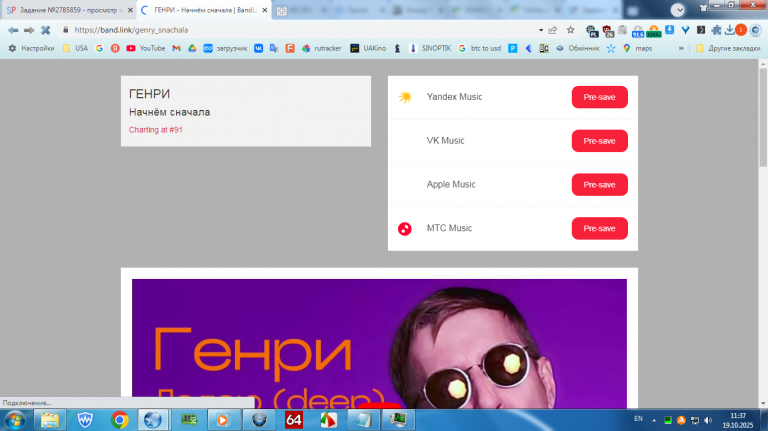768x431 pixels.
Task: Open the orange profile avatar
Action: click(741, 30)
